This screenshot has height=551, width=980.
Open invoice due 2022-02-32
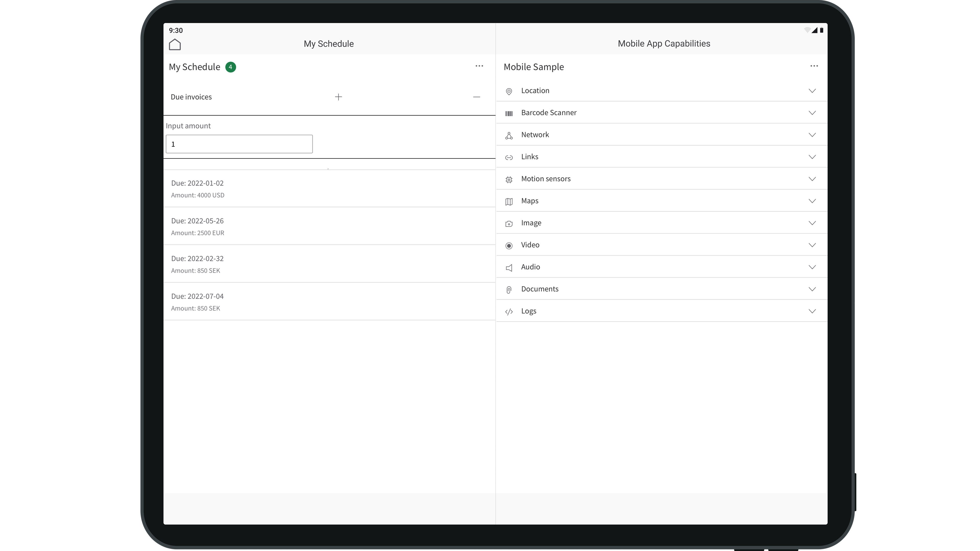[329, 264]
